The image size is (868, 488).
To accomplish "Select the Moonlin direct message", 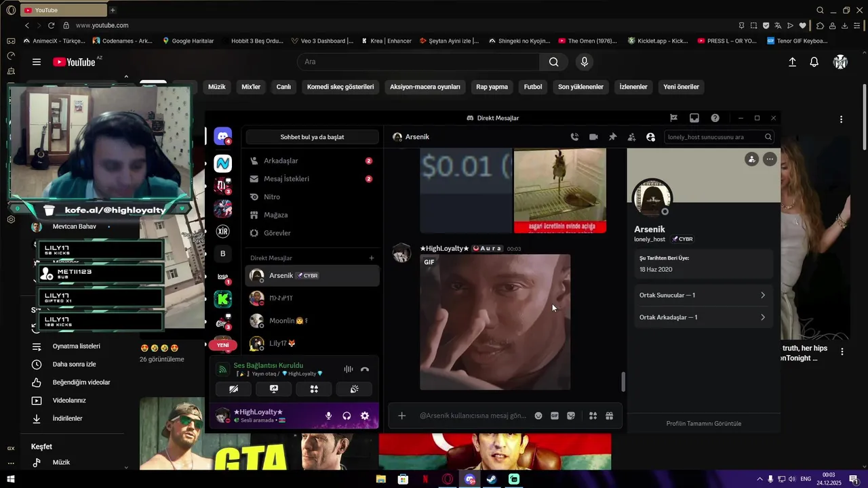I will pyautogui.click(x=312, y=321).
